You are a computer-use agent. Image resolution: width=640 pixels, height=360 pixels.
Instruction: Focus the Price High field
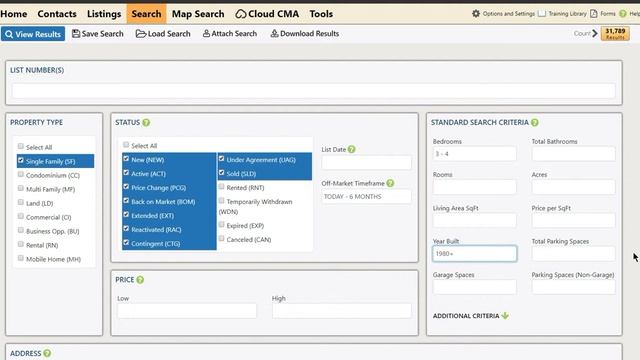pos(342,311)
